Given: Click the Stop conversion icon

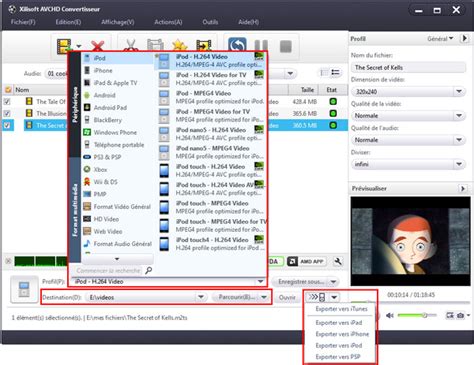Looking at the screenshot, I should [x=286, y=46].
